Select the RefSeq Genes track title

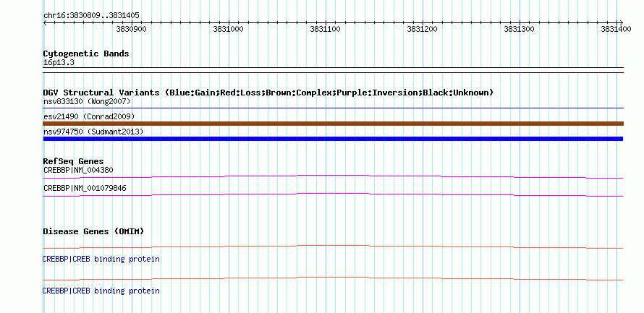tap(74, 161)
